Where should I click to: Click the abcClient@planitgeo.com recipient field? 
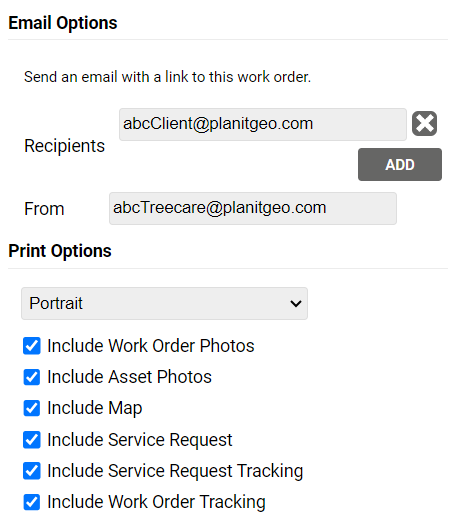[x=263, y=124]
